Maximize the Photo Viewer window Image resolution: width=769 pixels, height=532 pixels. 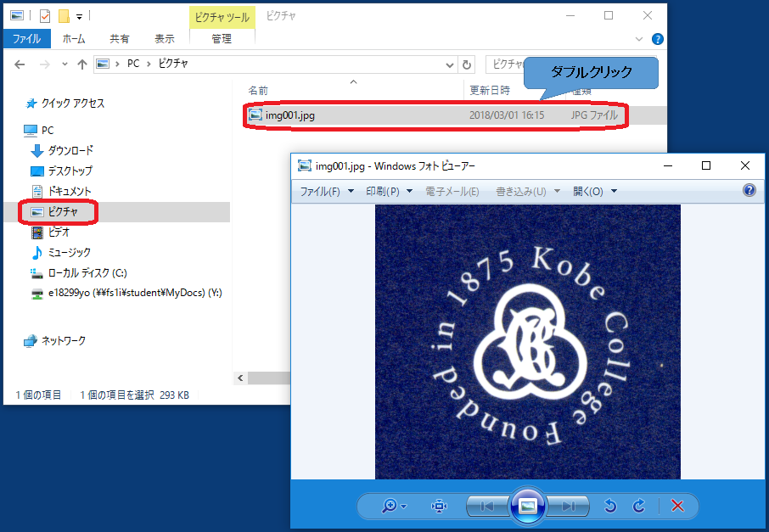(706, 165)
